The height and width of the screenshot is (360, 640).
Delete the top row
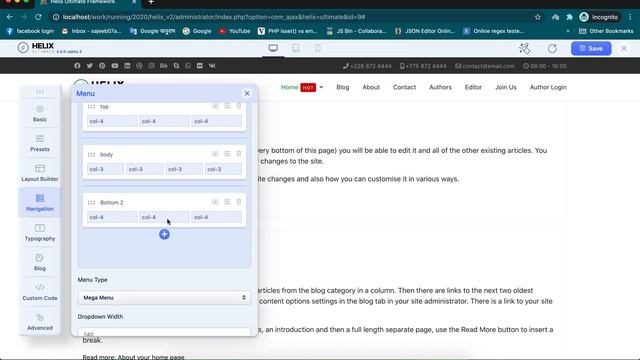239,106
